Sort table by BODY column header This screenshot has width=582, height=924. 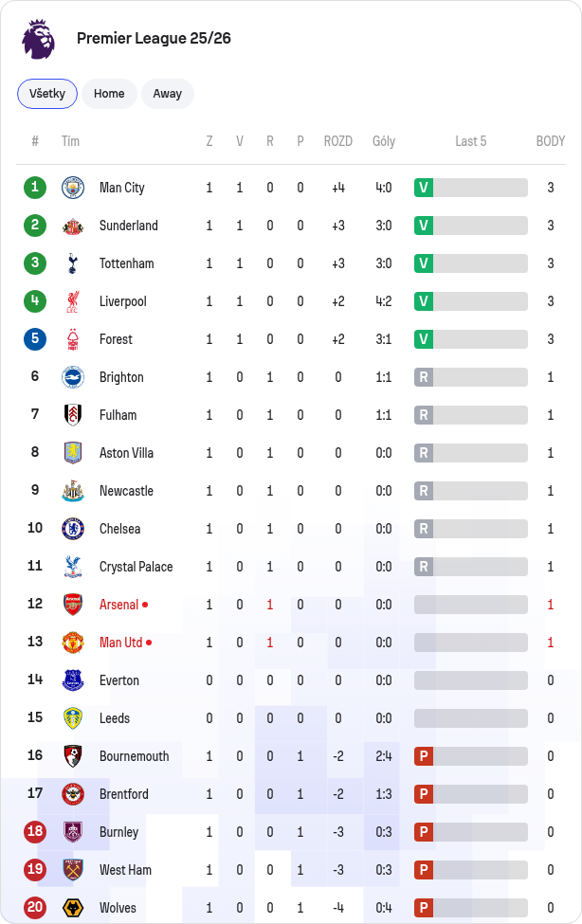pos(550,141)
